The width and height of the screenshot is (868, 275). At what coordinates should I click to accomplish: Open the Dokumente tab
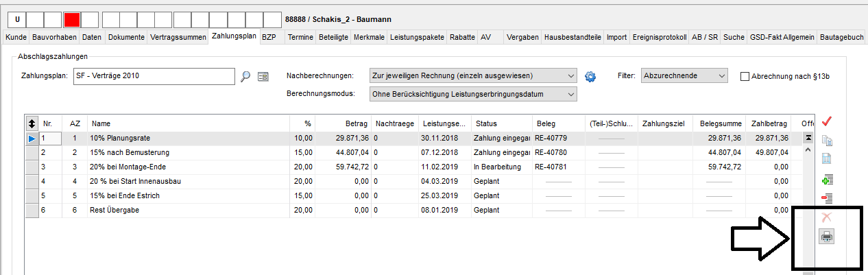(x=126, y=37)
